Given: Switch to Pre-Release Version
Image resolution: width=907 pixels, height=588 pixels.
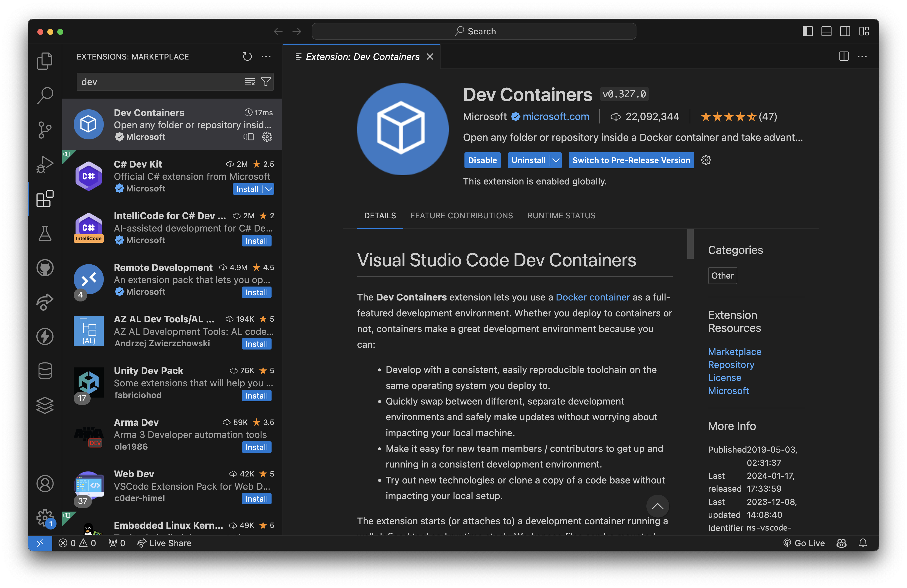Looking at the screenshot, I should point(631,160).
